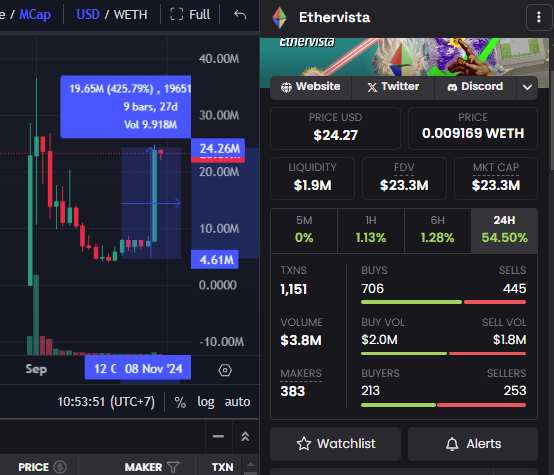This screenshot has height=475, width=554.
Task: Open Alerts for this token
Action: coord(473,444)
